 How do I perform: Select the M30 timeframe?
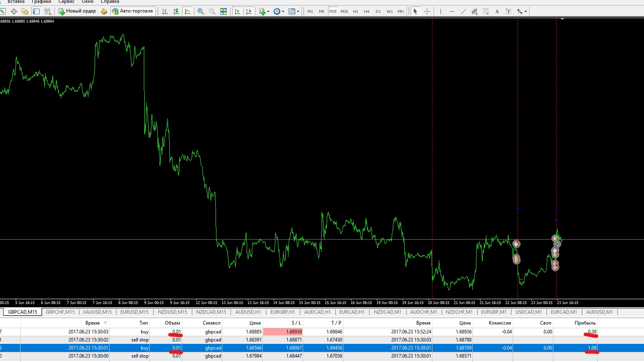344,11
